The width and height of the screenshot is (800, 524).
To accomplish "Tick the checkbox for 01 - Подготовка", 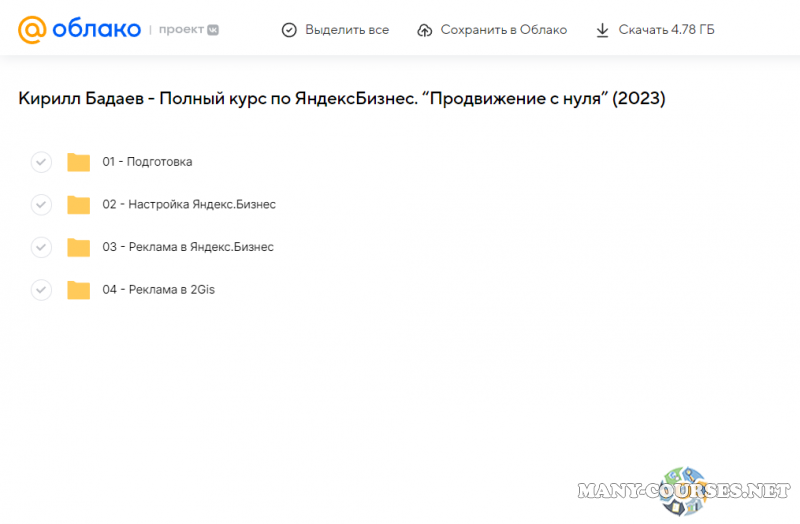I will pos(41,162).
